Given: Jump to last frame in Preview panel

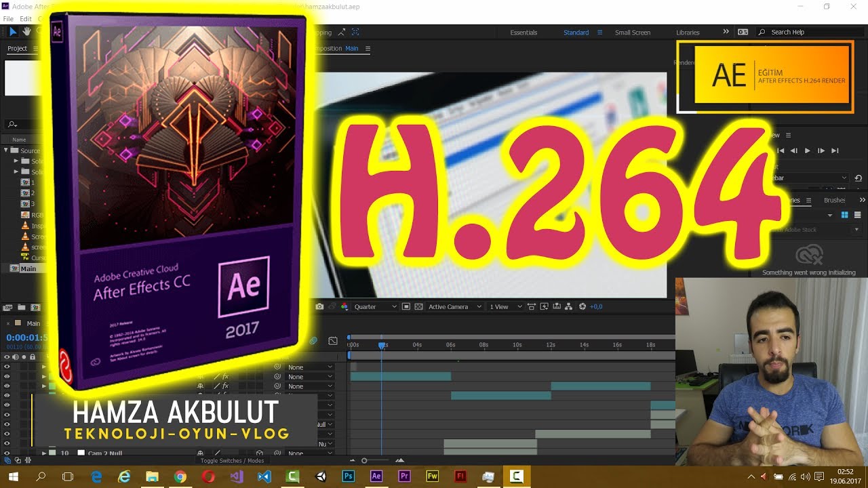Looking at the screenshot, I should (x=835, y=150).
